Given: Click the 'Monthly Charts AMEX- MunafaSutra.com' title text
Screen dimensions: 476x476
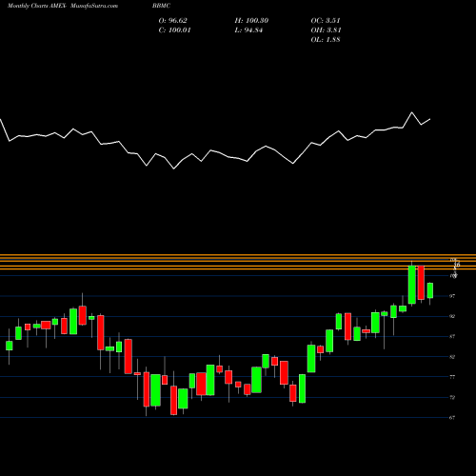Looking at the screenshot, I should (x=63, y=6).
